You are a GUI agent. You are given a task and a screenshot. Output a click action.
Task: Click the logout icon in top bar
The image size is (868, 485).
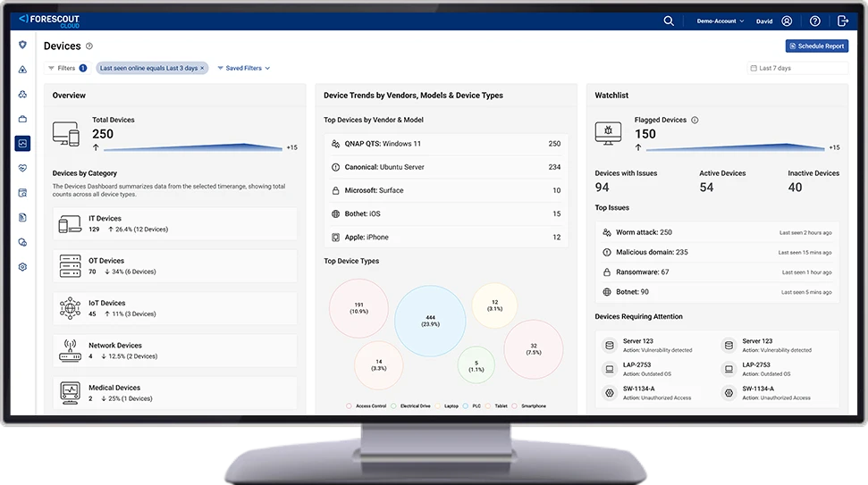coord(842,21)
